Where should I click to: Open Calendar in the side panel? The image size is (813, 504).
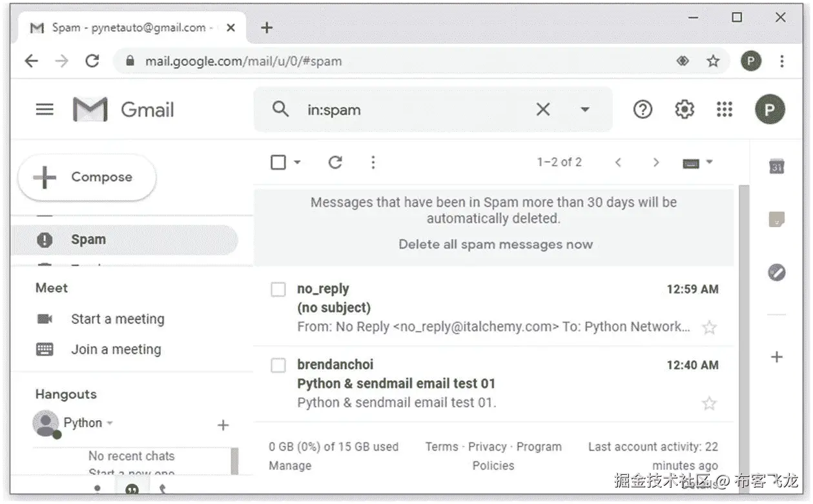click(x=777, y=166)
